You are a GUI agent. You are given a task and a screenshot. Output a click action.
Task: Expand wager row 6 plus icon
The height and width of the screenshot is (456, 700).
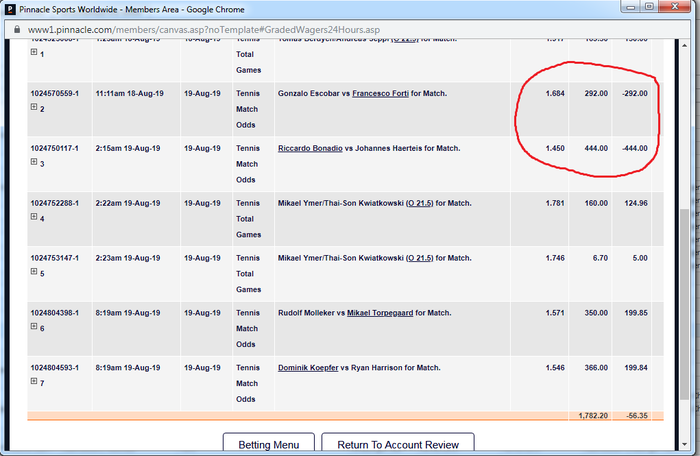(x=34, y=326)
